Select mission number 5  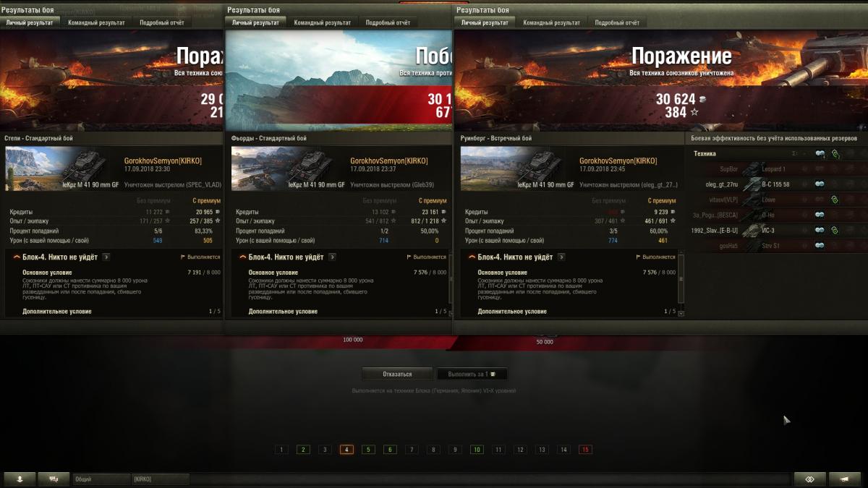point(368,450)
